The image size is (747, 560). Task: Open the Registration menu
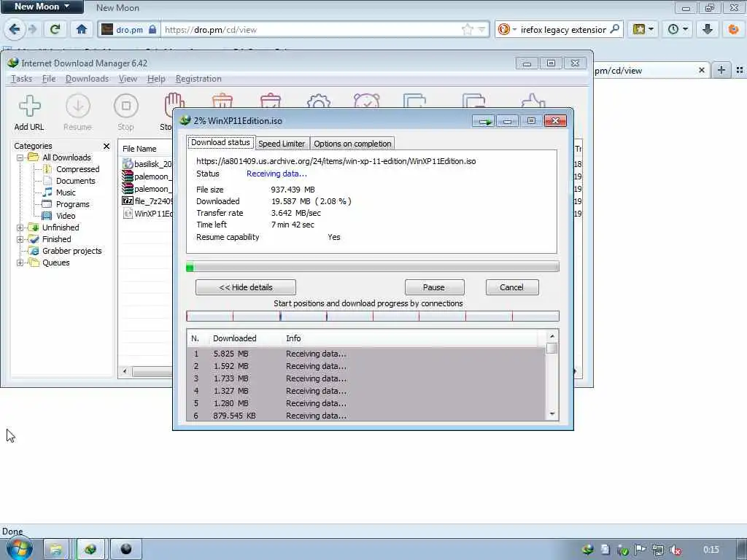pyautogui.click(x=198, y=79)
